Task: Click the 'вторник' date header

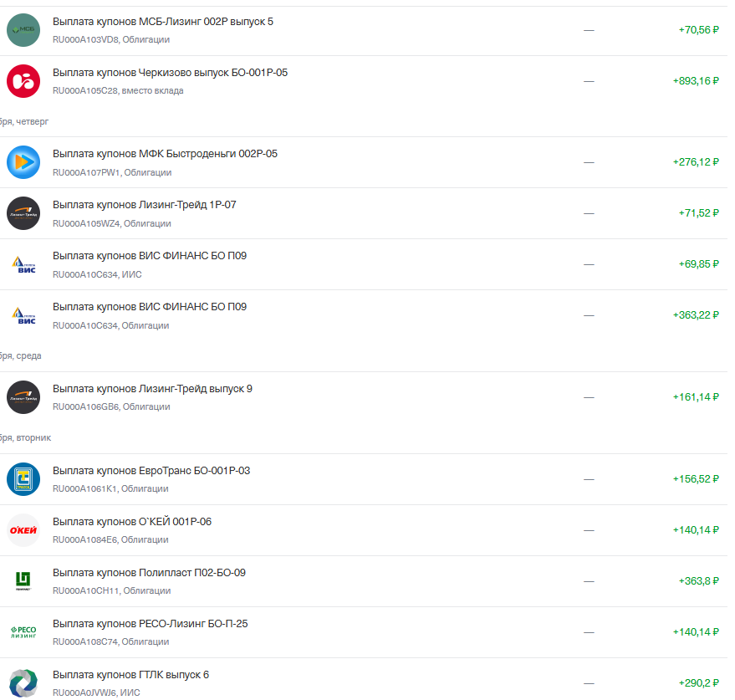Action: (26, 438)
